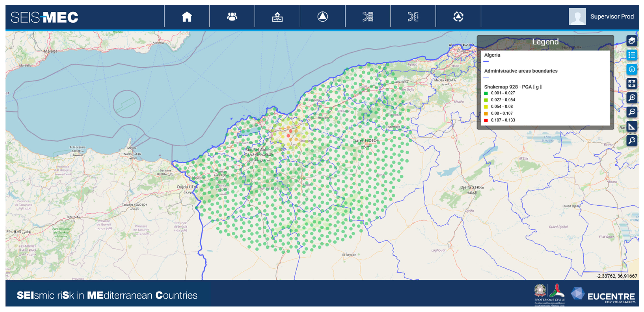The image size is (644, 312).
Task: Click the user avatar picture
Action: click(577, 17)
